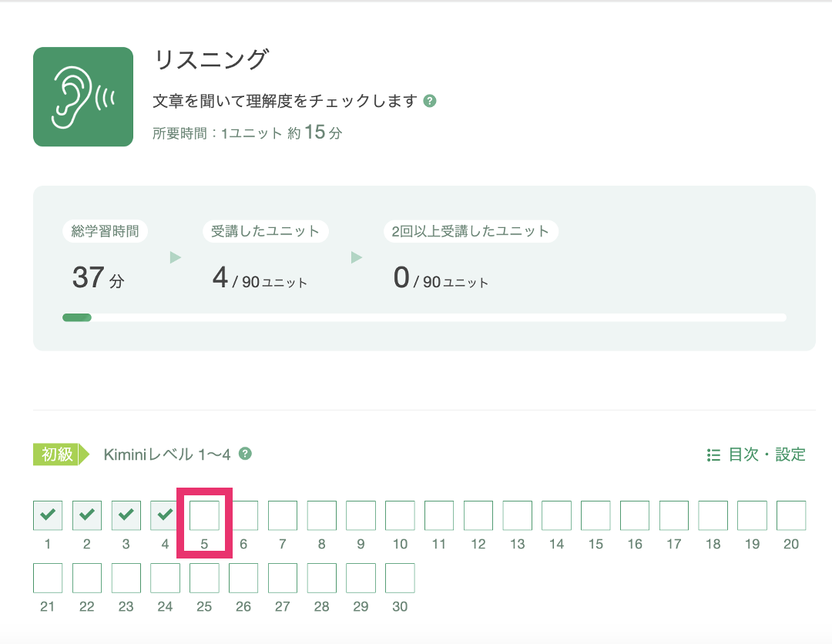
Task: Open unit 20 box
Action: (792, 515)
